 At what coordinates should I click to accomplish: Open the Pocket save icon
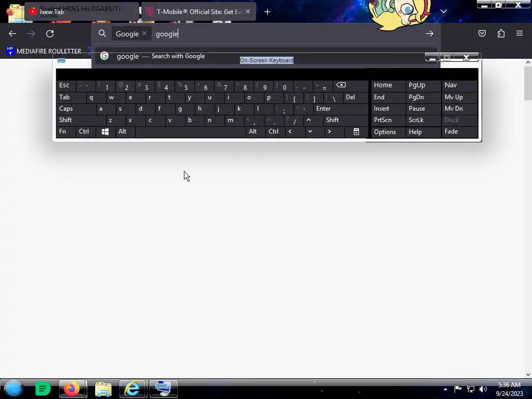point(482,33)
